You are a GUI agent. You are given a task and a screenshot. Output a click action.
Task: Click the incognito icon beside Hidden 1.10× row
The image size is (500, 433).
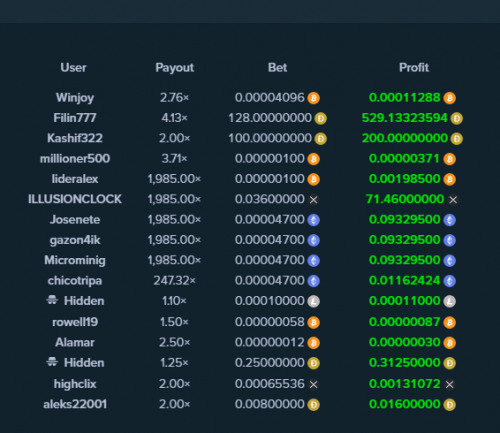52,300
